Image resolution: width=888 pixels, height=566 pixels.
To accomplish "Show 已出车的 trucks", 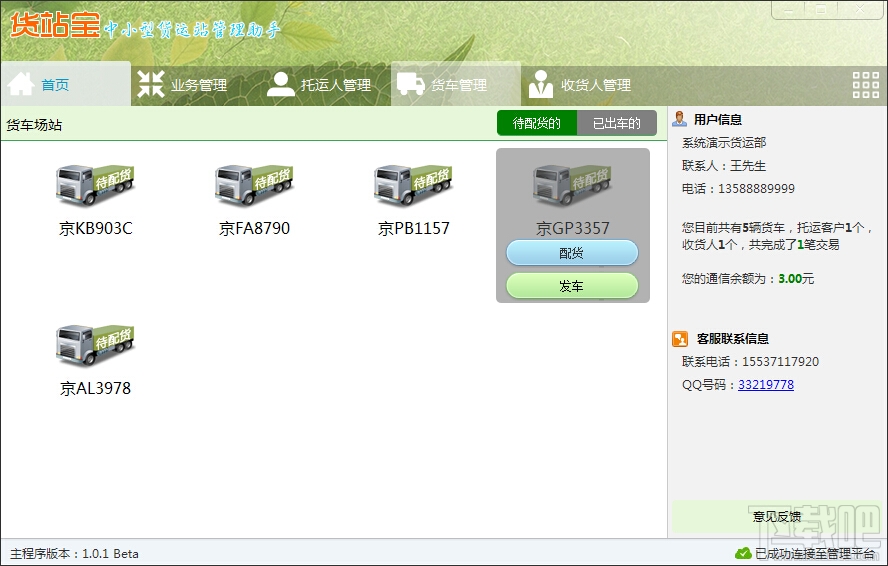I will tap(617, 123).
